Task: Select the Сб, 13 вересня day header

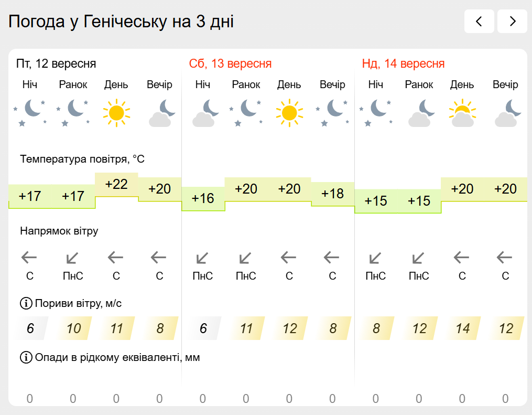Action: [x=231, y=63]
